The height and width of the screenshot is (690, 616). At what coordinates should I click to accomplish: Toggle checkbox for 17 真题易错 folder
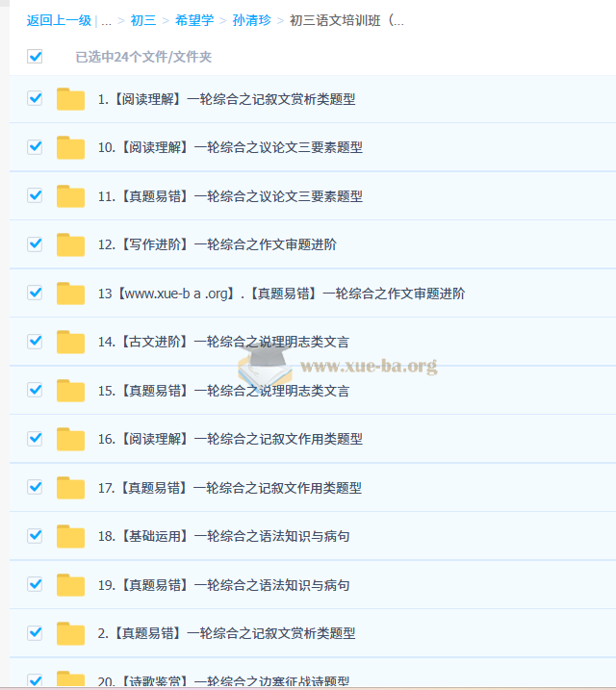[36, 487]
